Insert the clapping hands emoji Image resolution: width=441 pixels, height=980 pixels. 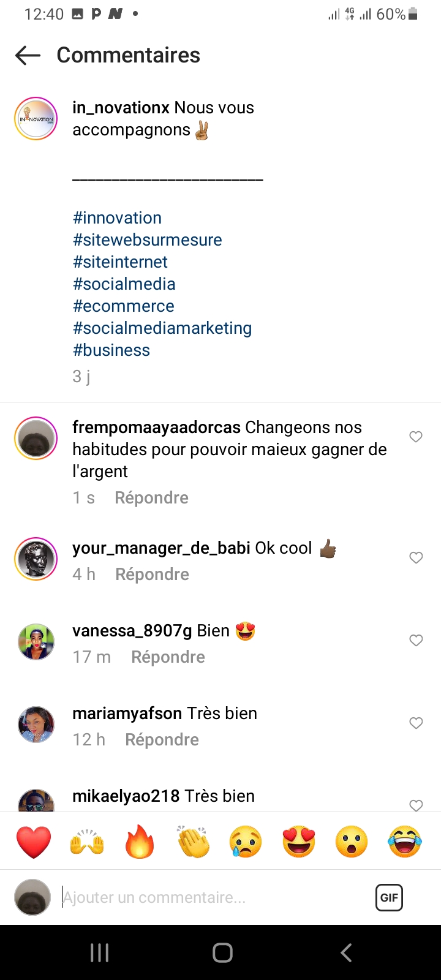[193, 842]
